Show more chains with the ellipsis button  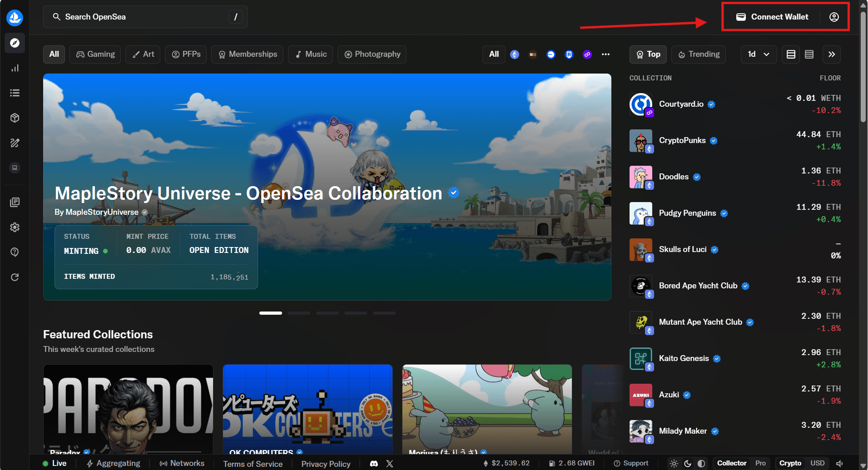pyautogui.click(x=605, y=54)
